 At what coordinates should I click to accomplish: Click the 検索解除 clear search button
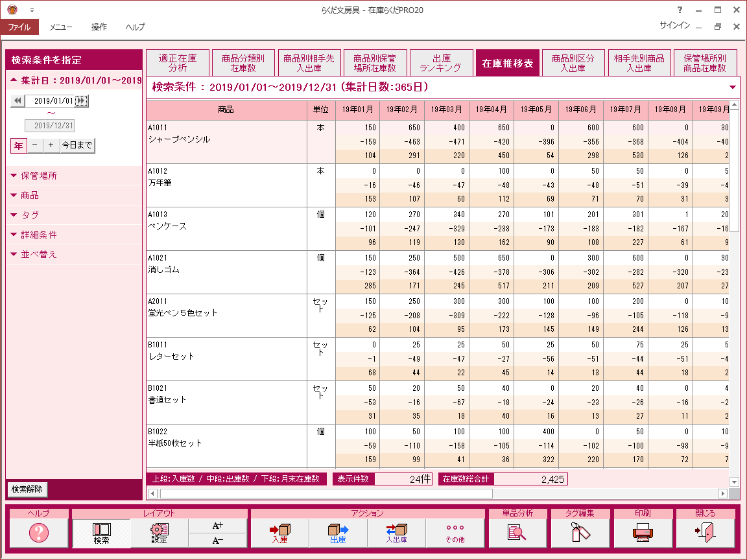click(x=27, y=489)
